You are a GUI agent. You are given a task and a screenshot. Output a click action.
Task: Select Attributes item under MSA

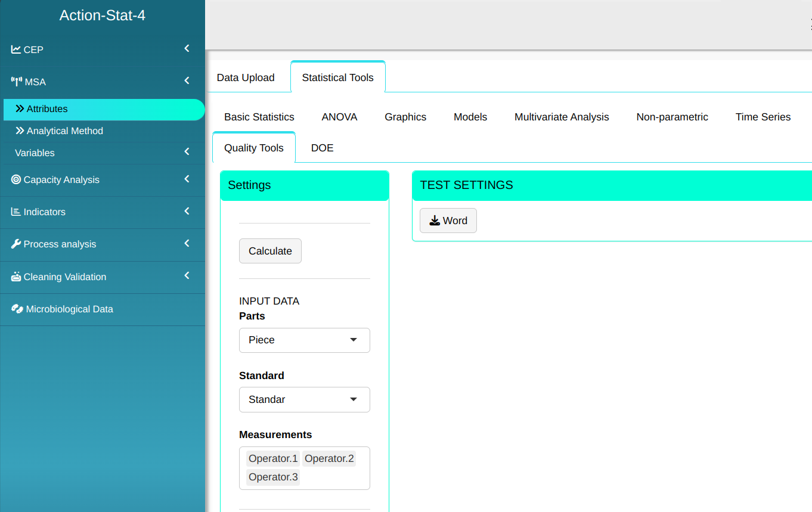coord(47,109)
